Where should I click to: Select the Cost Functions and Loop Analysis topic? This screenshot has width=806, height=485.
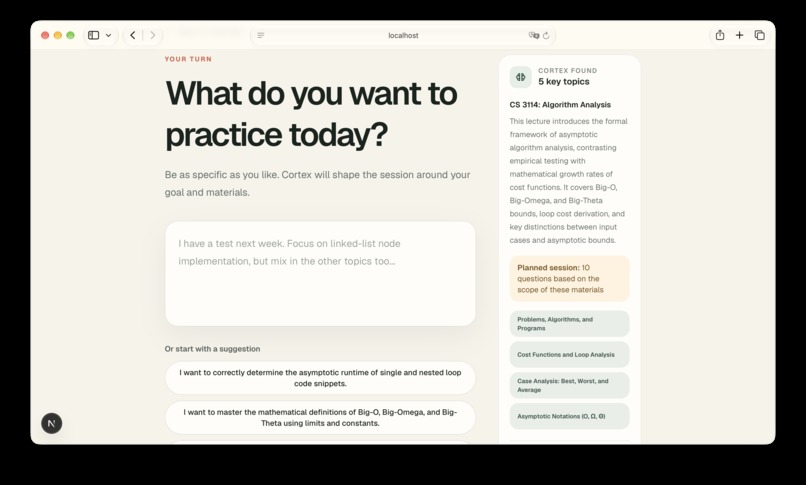click(570, 355)
